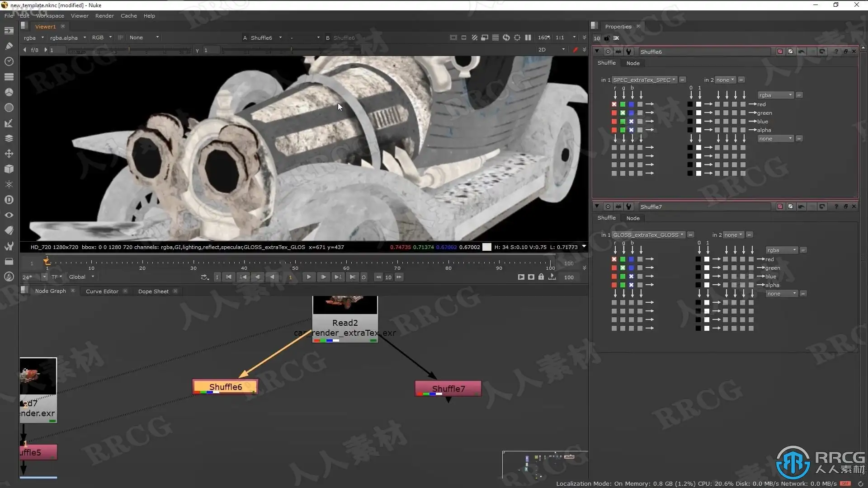The image size is (868, 488).
Task: Open the 2D viewer mode dropdown
Action: click(552, 50)
